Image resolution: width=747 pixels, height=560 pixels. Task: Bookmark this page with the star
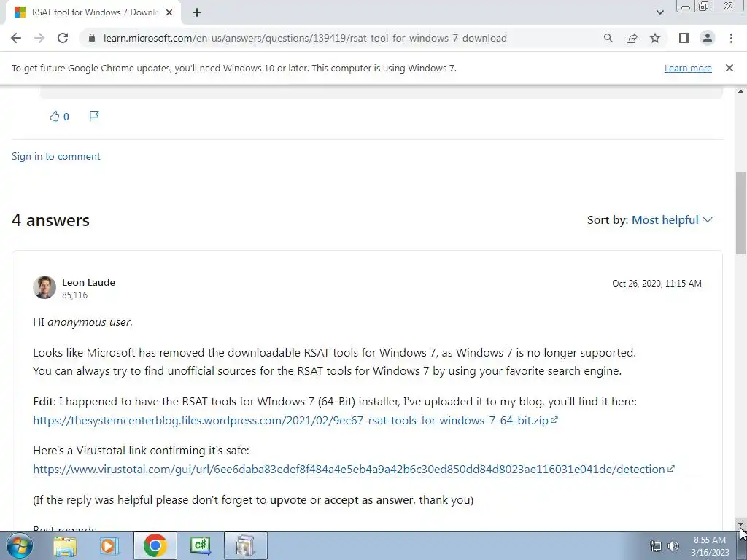[x=655, y=38]
